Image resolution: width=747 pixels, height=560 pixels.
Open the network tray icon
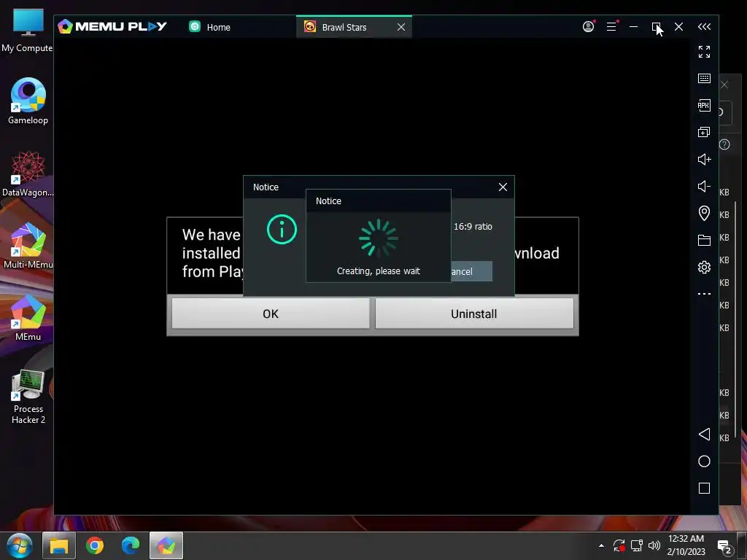tap(636, 545)
